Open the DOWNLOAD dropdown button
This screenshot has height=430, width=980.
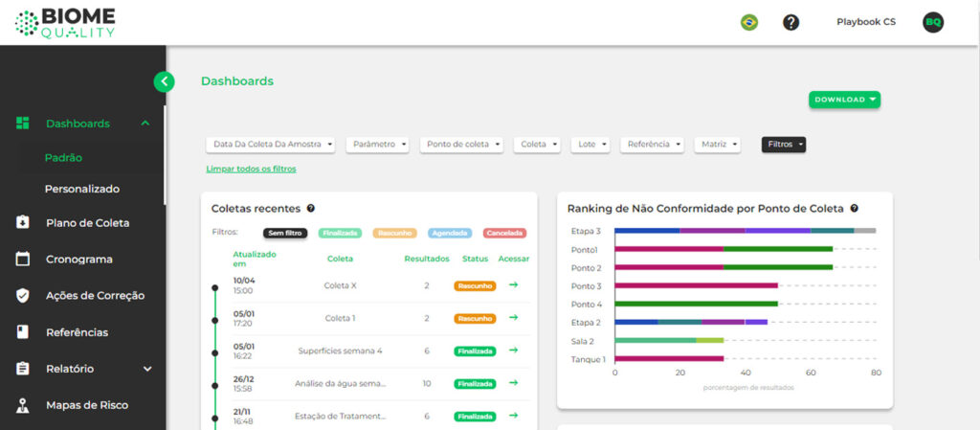pyautogui.click(x=844, y=100)
